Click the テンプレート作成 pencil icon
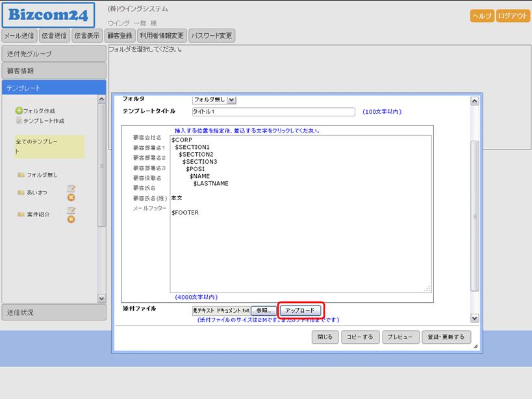The image size is (532, 399). point(19,121)
